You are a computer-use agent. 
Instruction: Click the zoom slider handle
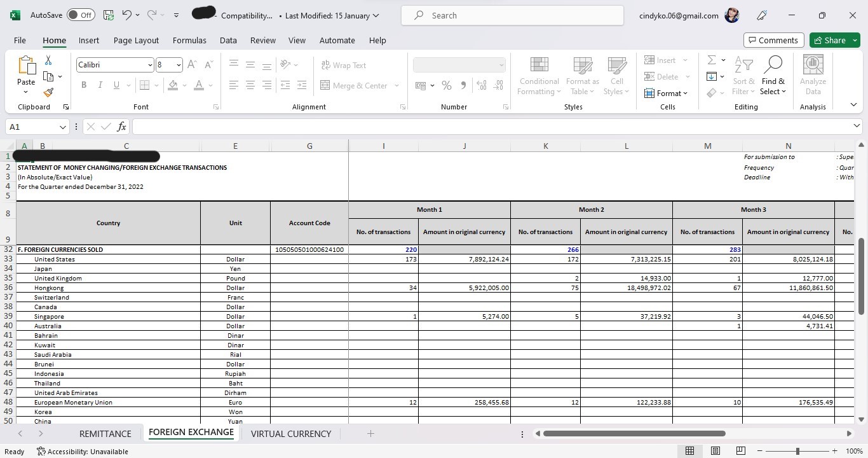[x=797, y=451]
